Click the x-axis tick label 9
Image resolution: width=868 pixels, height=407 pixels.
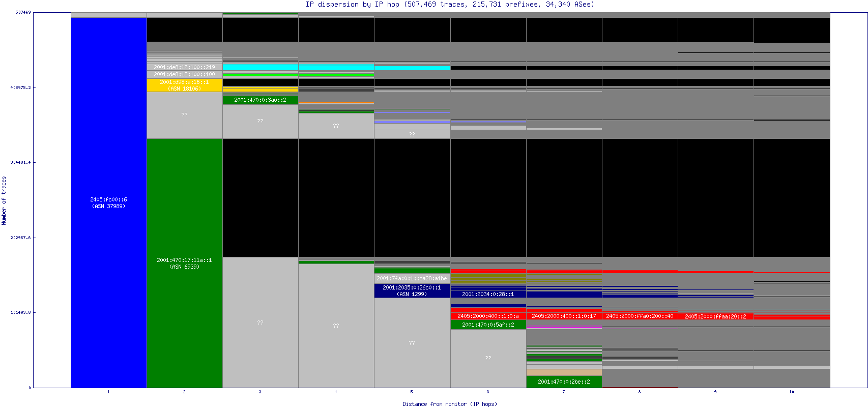[x=715, y=392]
